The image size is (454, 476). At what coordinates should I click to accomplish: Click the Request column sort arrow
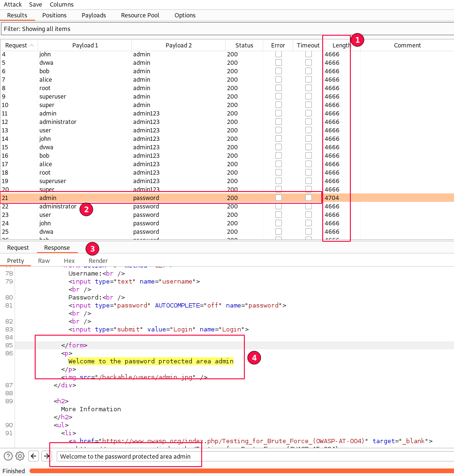(x=32, y=46)
